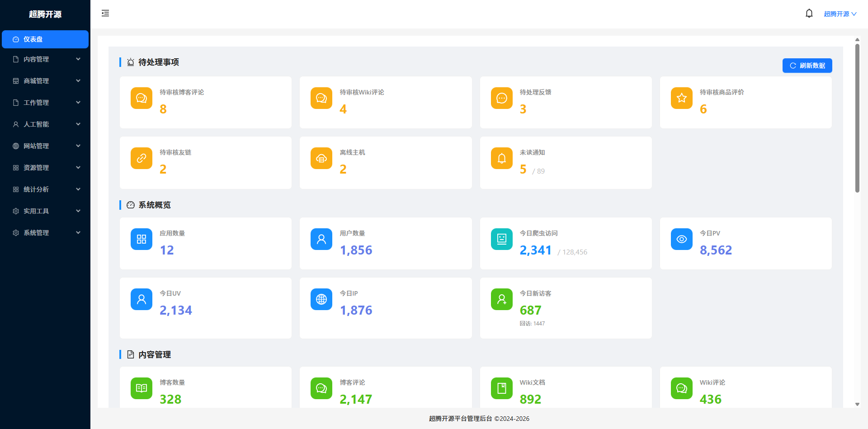Click the scrollbar down arrow

coord(857,404)
